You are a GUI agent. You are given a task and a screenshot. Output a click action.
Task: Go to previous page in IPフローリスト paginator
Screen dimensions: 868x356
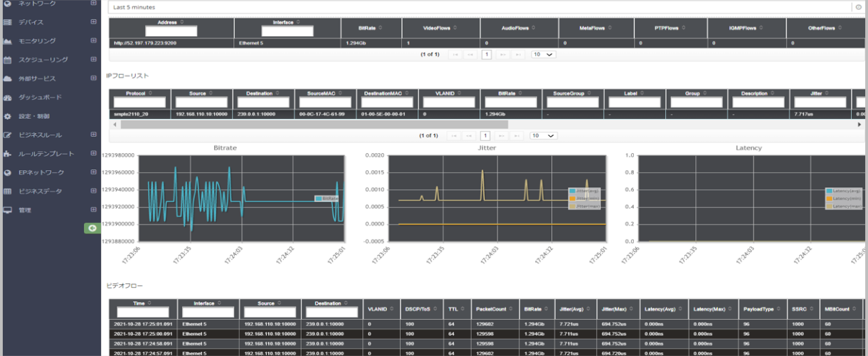tap(470, 135)
